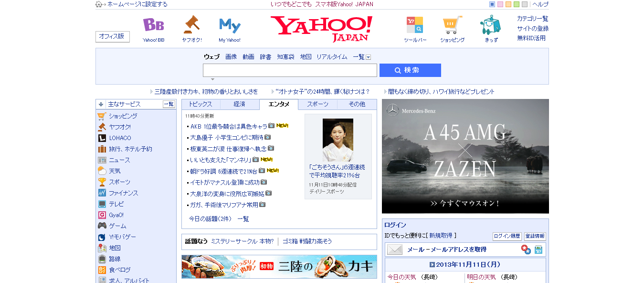Viewport: 644px width, 283px height.
Task: Click the 検索 search button
Action: (x=410, y=70)
